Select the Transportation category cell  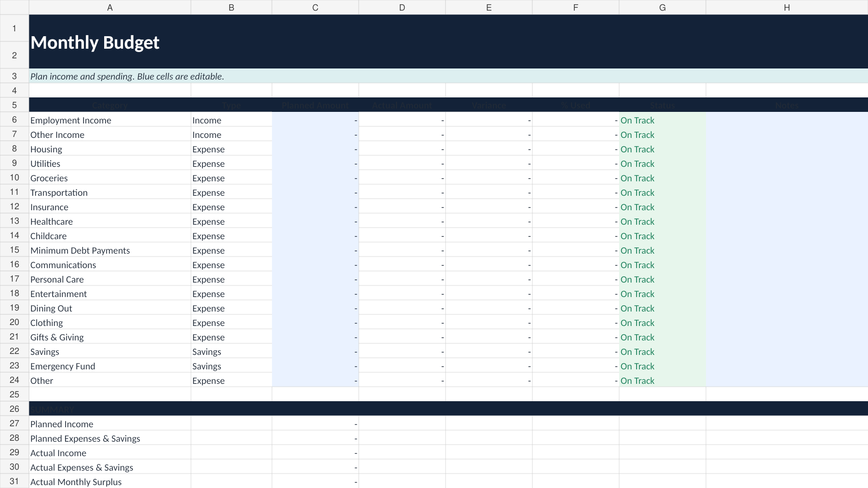pyautogui.click(x=110, y=192)
